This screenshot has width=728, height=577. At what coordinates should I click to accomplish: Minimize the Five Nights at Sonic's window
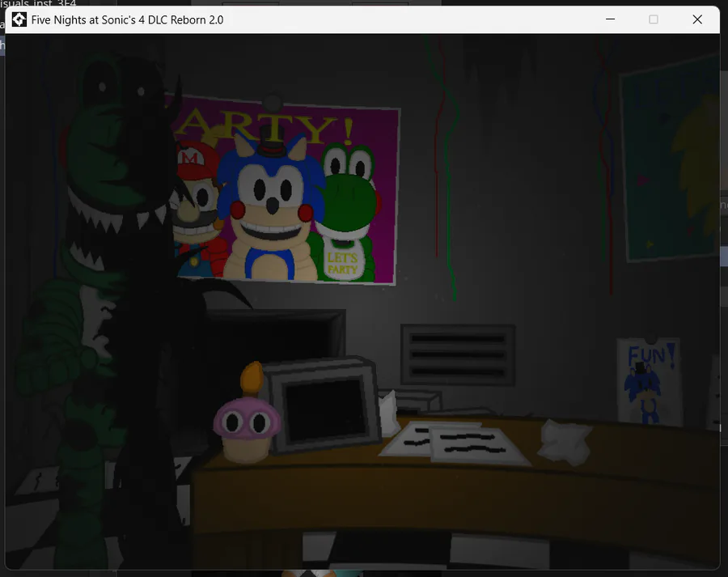pos(610,19)
